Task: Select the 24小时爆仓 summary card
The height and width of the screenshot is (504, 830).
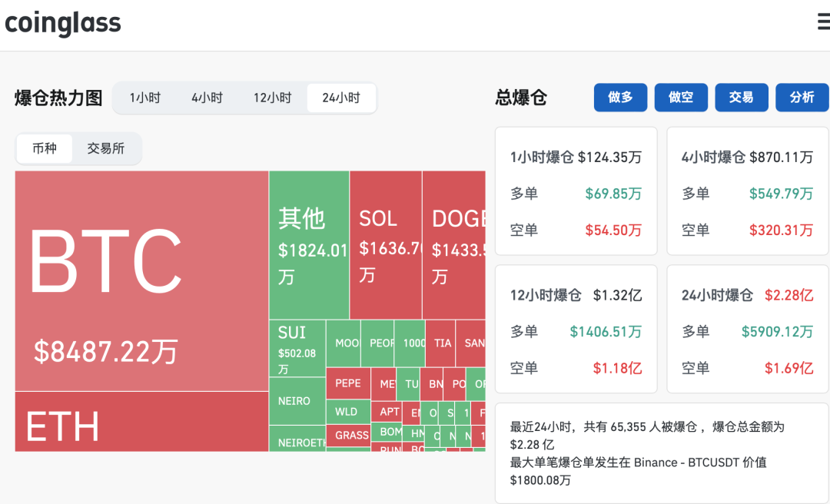Action: pyautogui.click(x=748, y=330)
